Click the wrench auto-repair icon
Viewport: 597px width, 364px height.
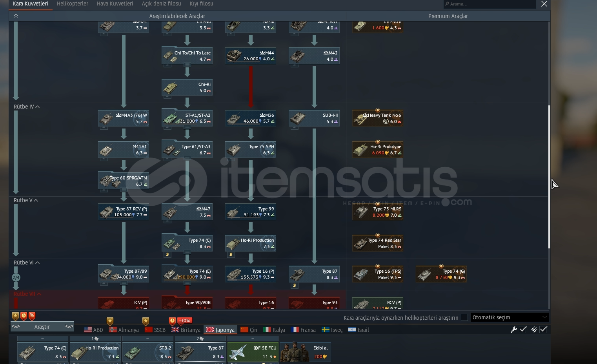click(x=513, y=330)
